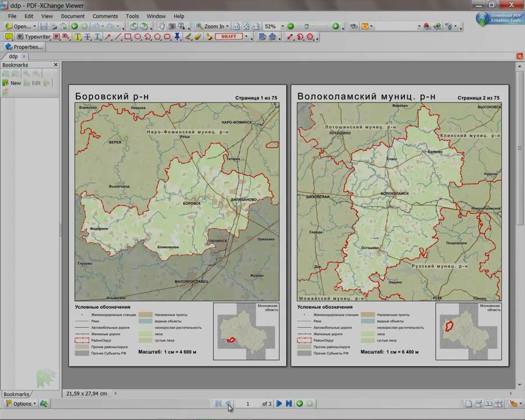Select the Strikeout Text tool
The width and height of the screenshot is (525, 420).
click(x=87, y=37)
